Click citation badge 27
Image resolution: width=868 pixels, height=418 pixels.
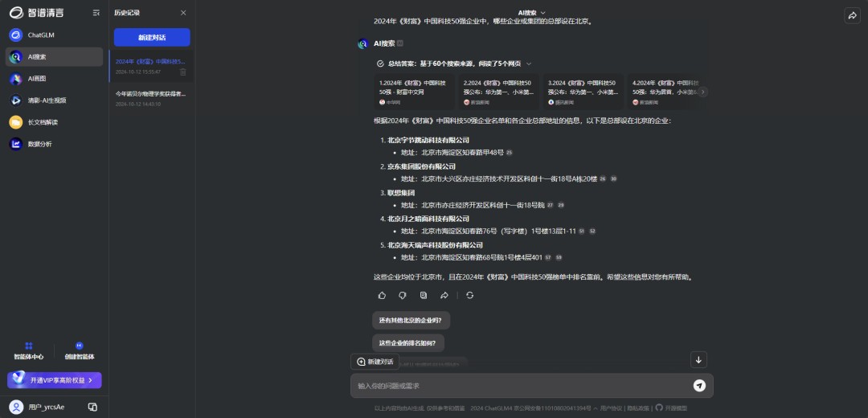pyautogui.click(x=551, y=206)
